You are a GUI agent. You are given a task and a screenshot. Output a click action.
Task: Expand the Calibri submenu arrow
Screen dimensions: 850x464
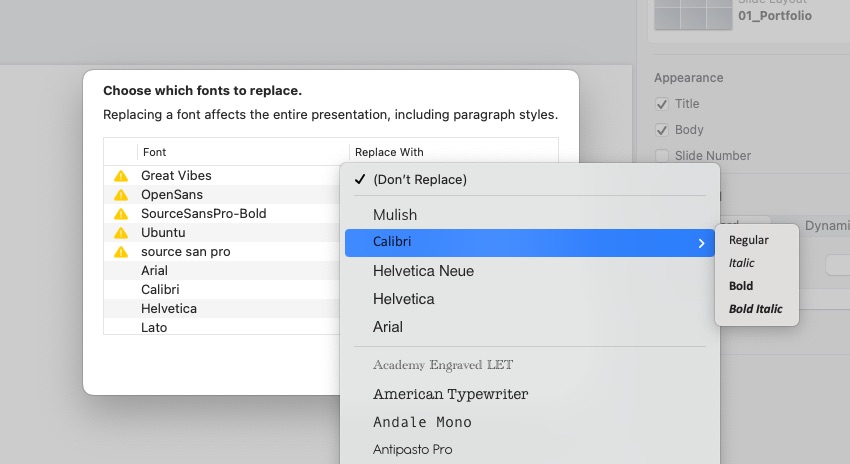[x=701, y=243]
